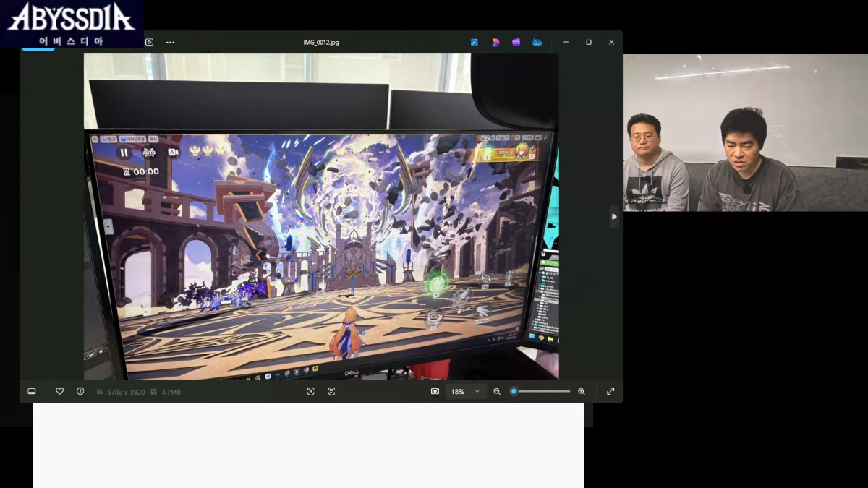This screenshot has width=868, height=488.
Task: Pause the game in the photo
Action: (124, 153)
